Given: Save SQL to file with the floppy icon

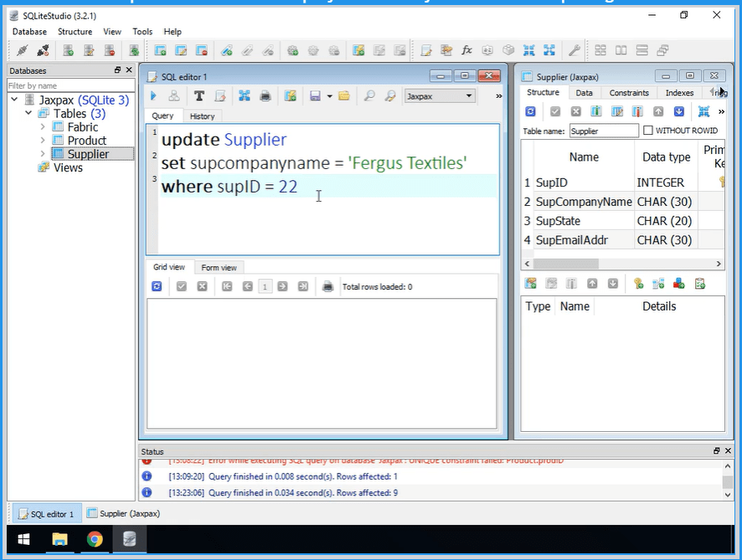Looking at the screenshot, I should click(x=315, y=96).
